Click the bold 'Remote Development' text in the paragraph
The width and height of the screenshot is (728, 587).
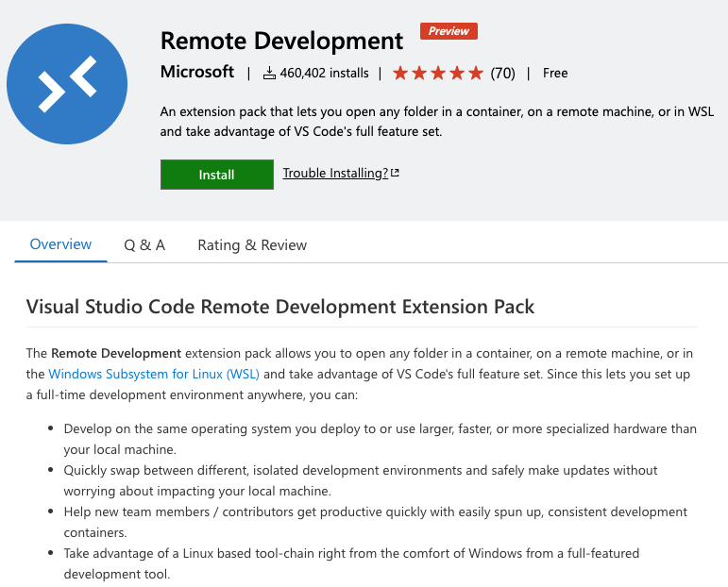[116, 354]
